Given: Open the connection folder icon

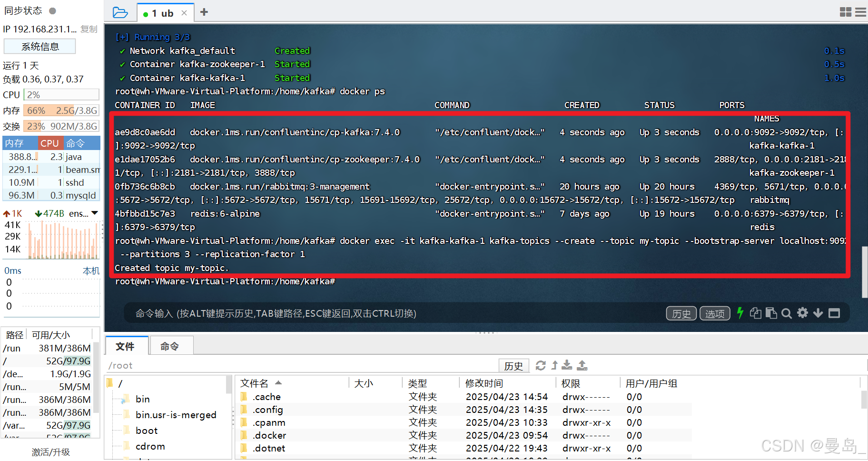Looking at the screenshot, I should coord(120,12).
